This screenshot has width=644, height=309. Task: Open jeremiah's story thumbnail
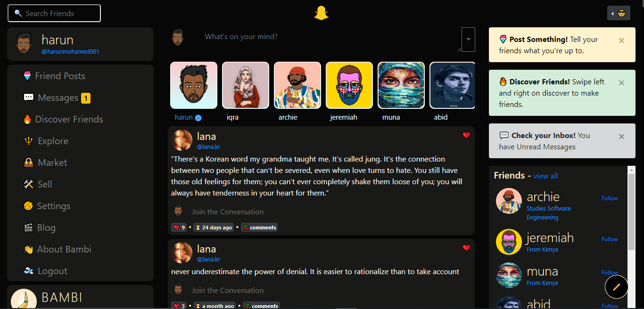tap(349, 85)
